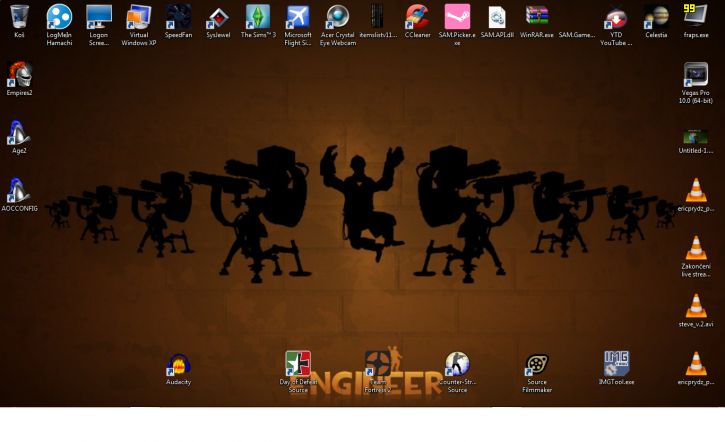The width and height of the screenshot is (725, 442).
Task: Launch the YTD YouTube downloader shortcut
Action: (616, 18)
